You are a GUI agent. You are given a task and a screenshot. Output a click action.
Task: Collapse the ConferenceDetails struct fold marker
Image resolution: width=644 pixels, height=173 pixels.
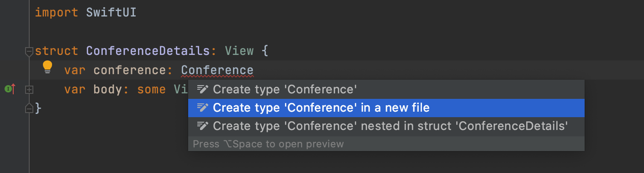tap(29, 51)
